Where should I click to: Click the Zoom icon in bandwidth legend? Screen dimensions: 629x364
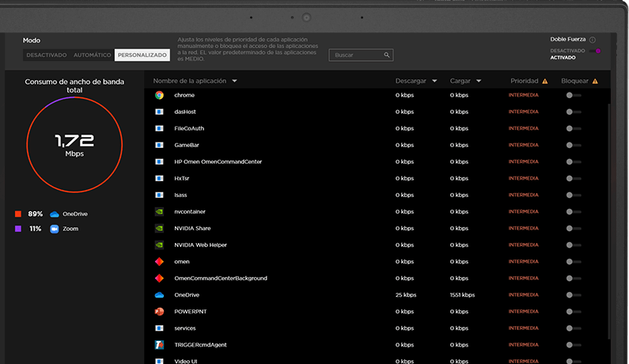click(x=54, y=229)
